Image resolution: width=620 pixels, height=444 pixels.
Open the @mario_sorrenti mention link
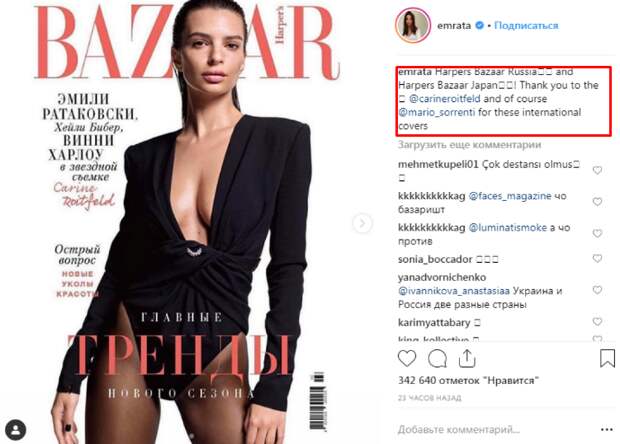(x=437, y=112)
